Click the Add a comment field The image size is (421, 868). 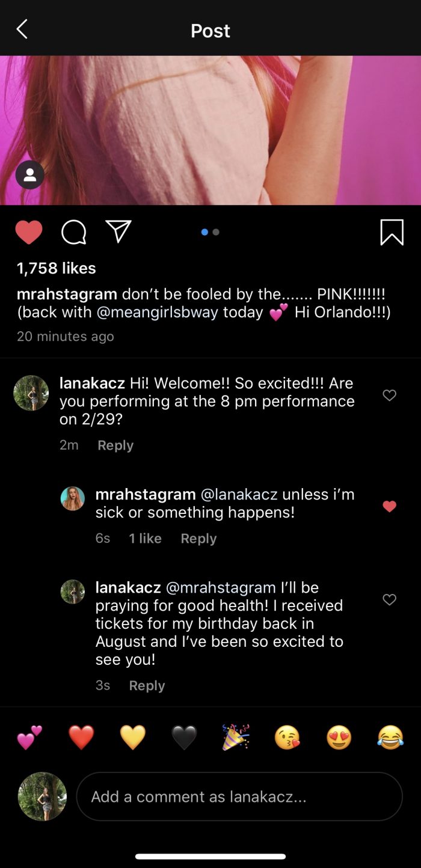239,796
